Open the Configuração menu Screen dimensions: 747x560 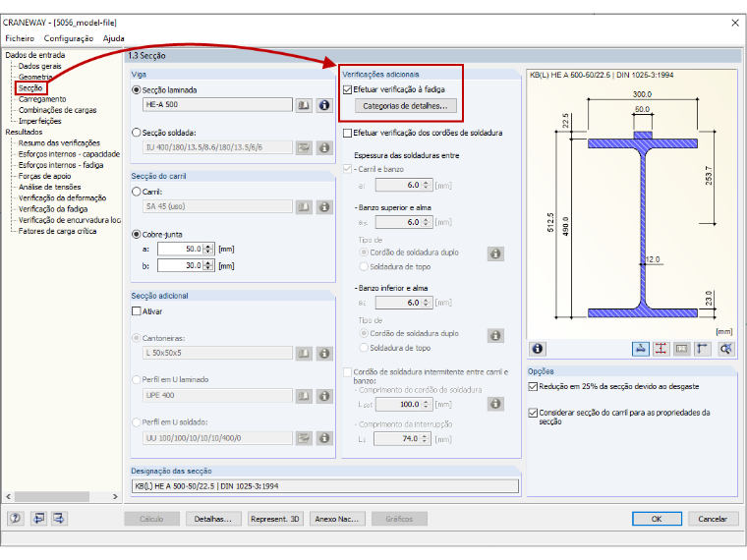(x=69, y=38)
